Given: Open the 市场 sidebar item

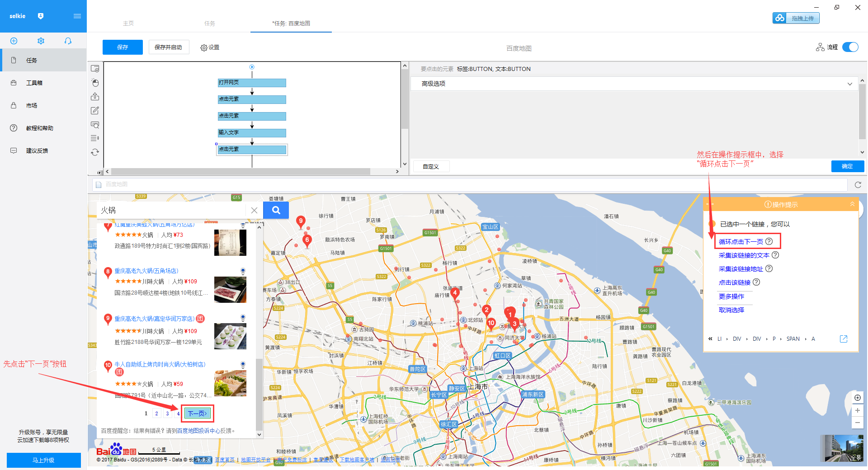Looking at the screenshot, I should tap(43, 105).
